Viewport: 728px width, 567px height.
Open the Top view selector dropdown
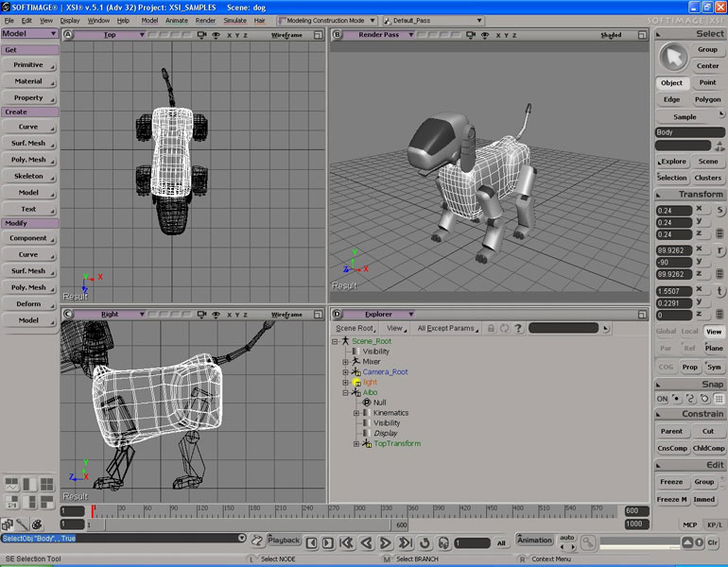pos(110,35)
